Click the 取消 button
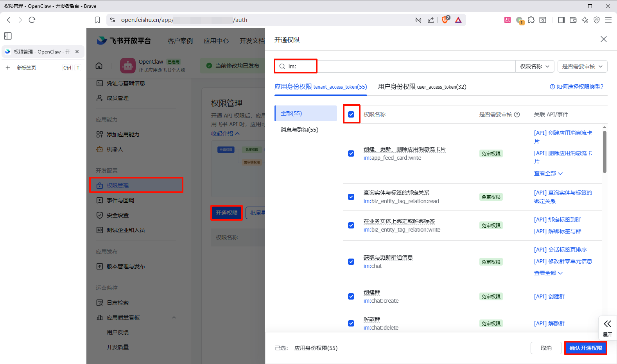Viewport: 617px width, 364px height. coord(546,348)
